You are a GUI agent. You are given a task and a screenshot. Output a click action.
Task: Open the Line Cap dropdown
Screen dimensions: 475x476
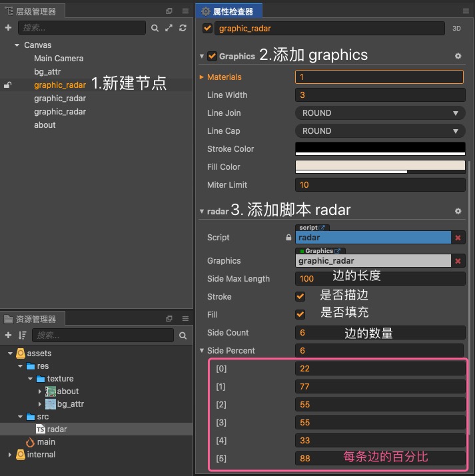380,131
